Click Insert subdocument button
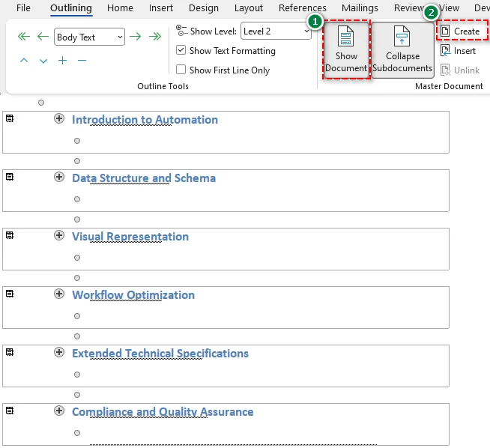The image size is (490, 448). [458, 51]
